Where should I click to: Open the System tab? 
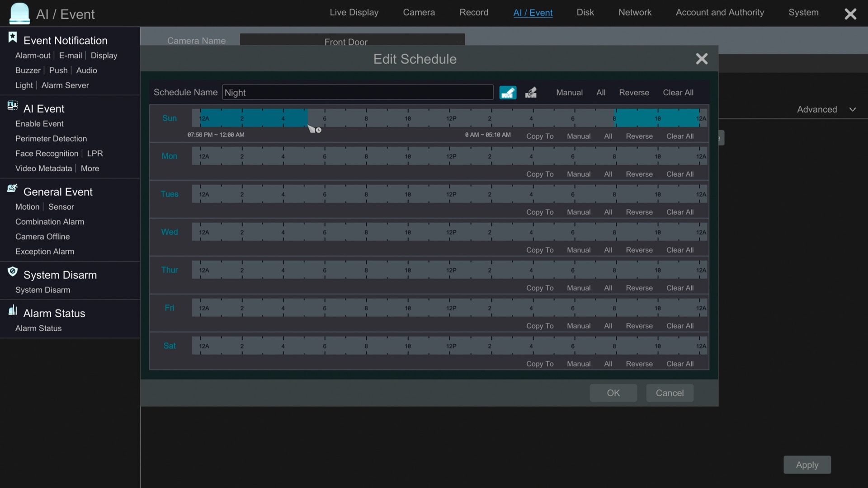click(x=803, y=13)
